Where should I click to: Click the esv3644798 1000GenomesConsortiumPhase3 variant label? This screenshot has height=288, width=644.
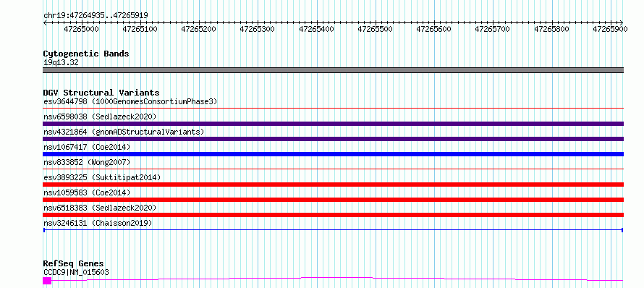click(x=130, y=101)
